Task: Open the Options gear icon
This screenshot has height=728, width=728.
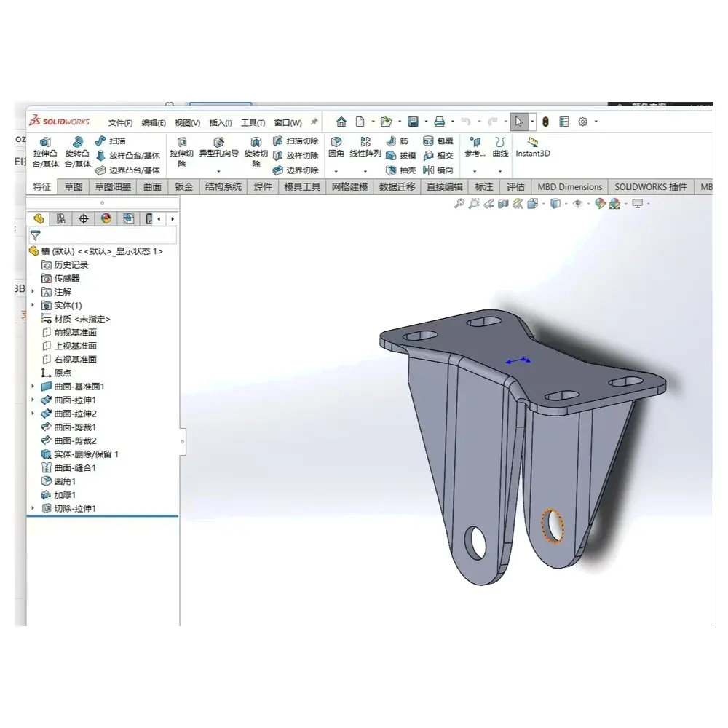Action: [582, 122]
